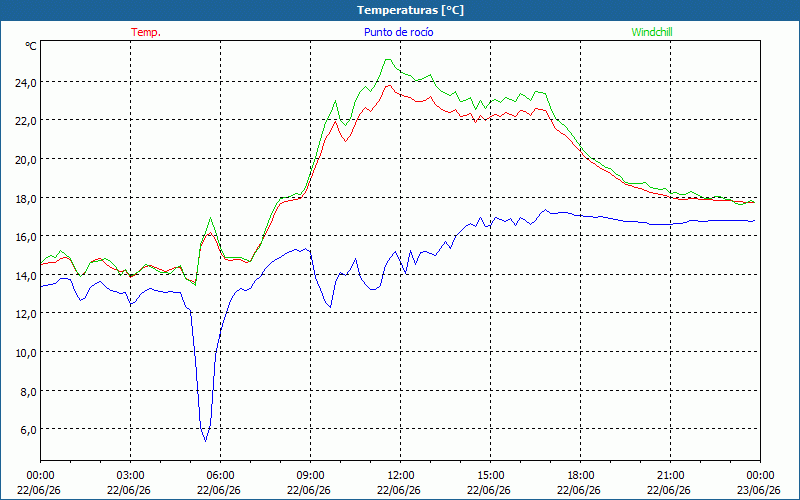The image size is (800, 500).
Task: Click the highest peak of the green windchill line
Action: pyautogui.click(x=388, y=59)
